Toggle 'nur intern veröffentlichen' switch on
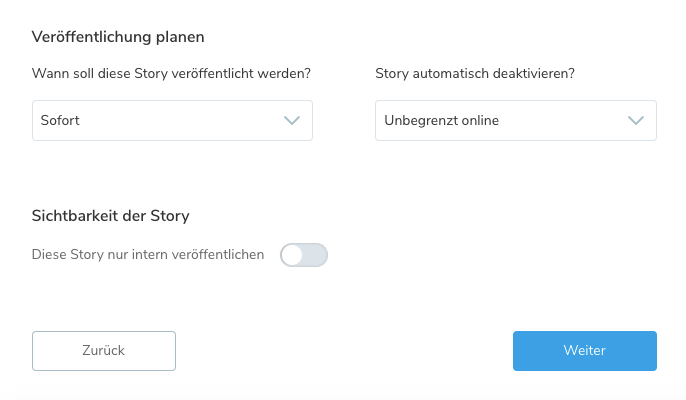Viewport: 686px width, 400px height. (304, 255)
